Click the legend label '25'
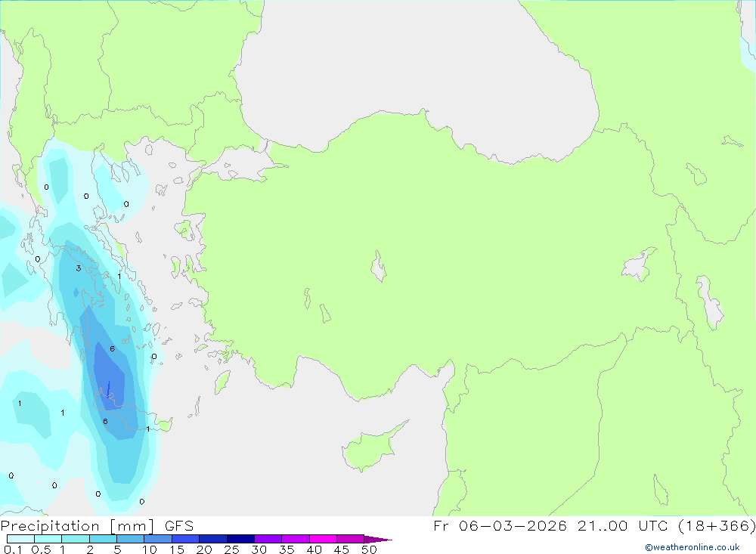The image size is (756, 554). 231,549
